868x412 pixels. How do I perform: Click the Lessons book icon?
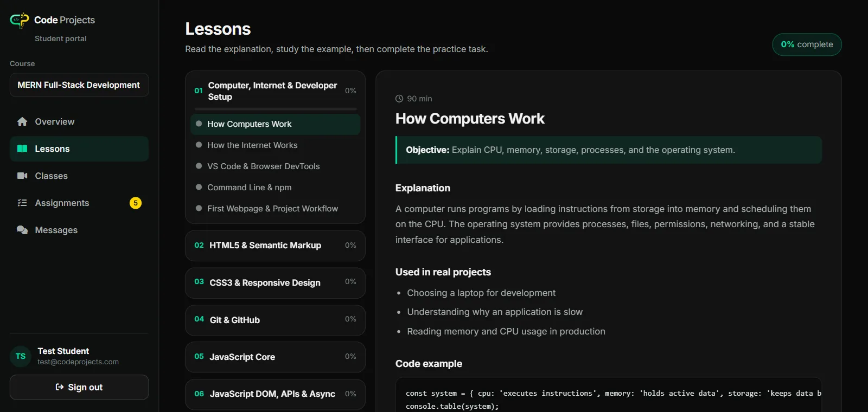click(22, 149)
